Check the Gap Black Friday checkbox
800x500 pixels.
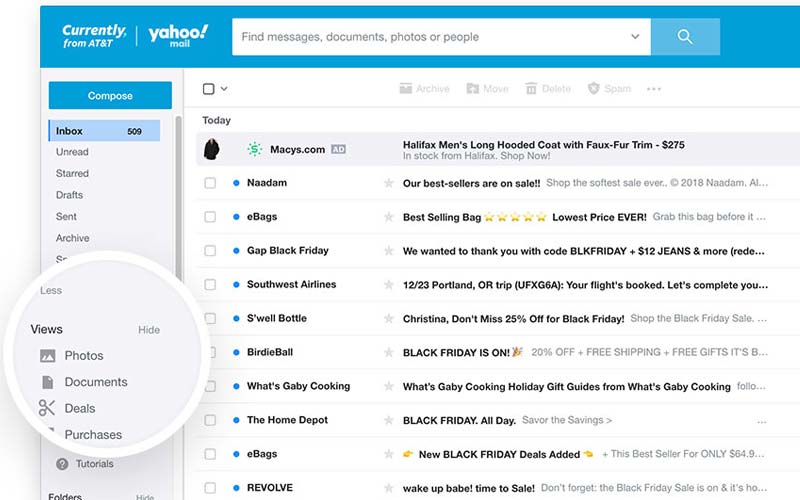210,251
